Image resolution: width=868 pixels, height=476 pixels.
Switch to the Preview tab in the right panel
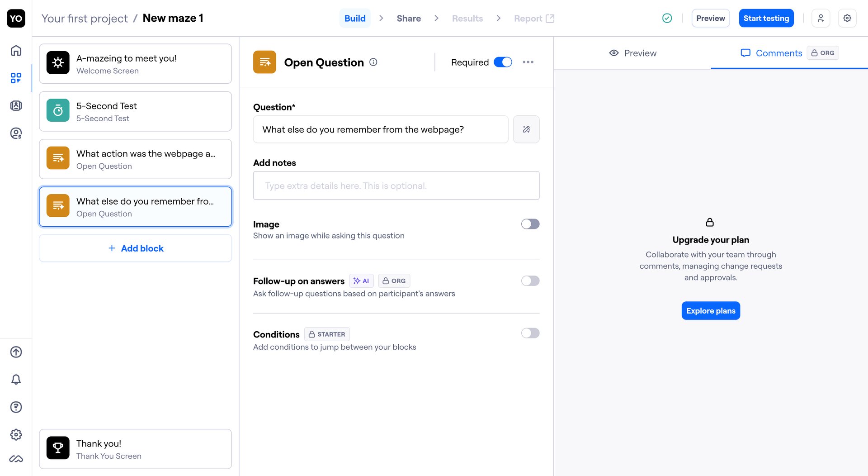click(633, 53)
